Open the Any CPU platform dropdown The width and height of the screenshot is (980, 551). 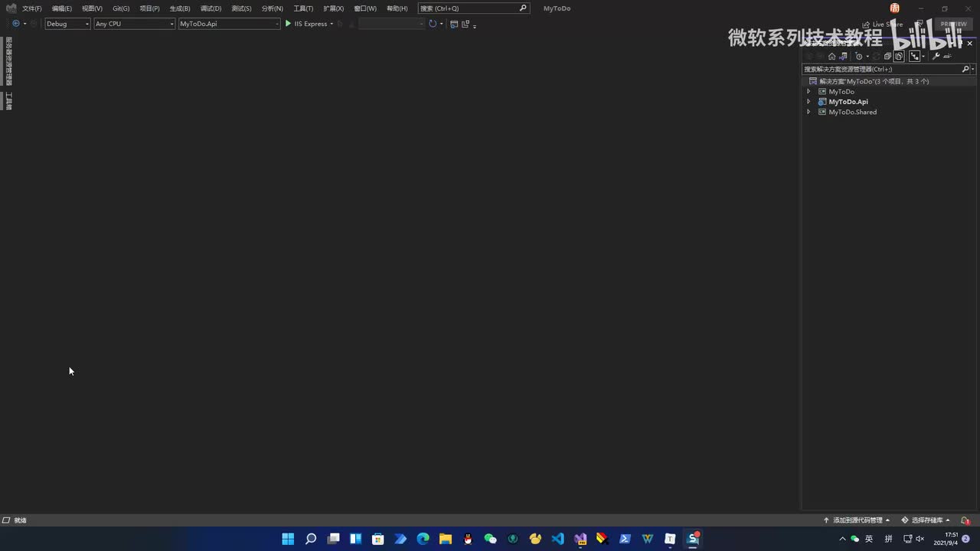click(x=135, y=24)
